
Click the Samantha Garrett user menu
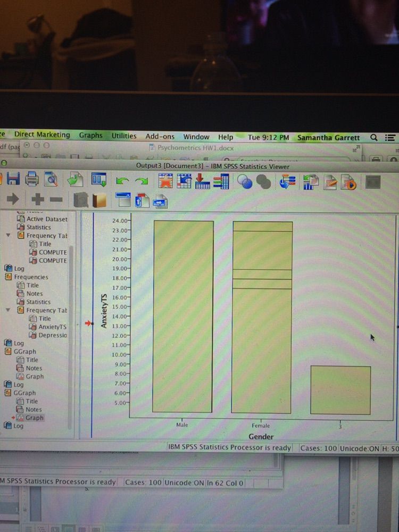pyautogui.click(x=328, y=138)
